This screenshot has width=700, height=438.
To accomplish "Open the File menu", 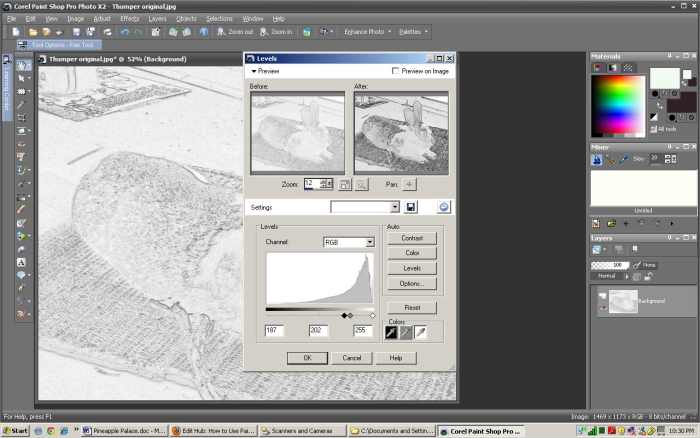I will point(12,19).
